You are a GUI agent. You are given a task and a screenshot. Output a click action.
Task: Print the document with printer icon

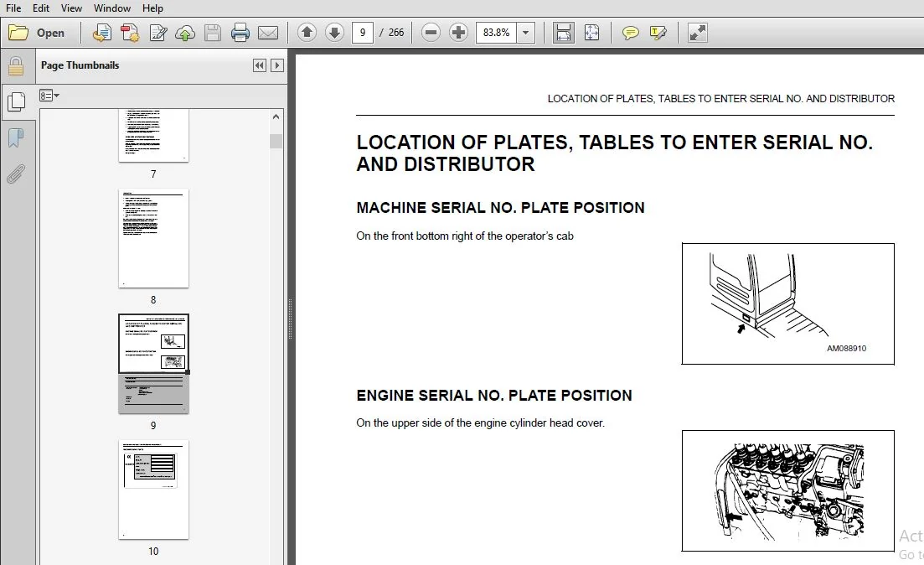coord(240,33)
